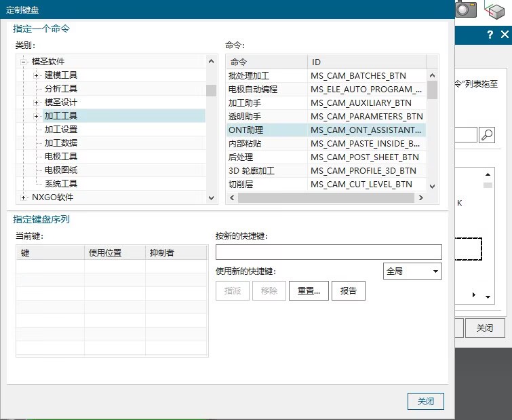Open the 全局 scope dropdown
This screenshot has width=512, height=420.
(x=412, y=271)
